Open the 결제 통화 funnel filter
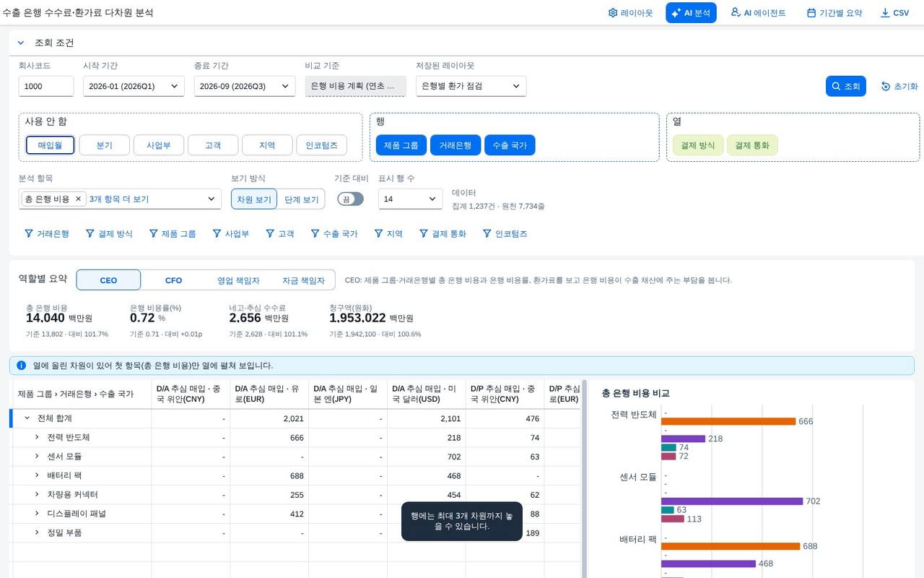Screen dimensions: 924x578 pyautogui.click(x=443, y=234)
